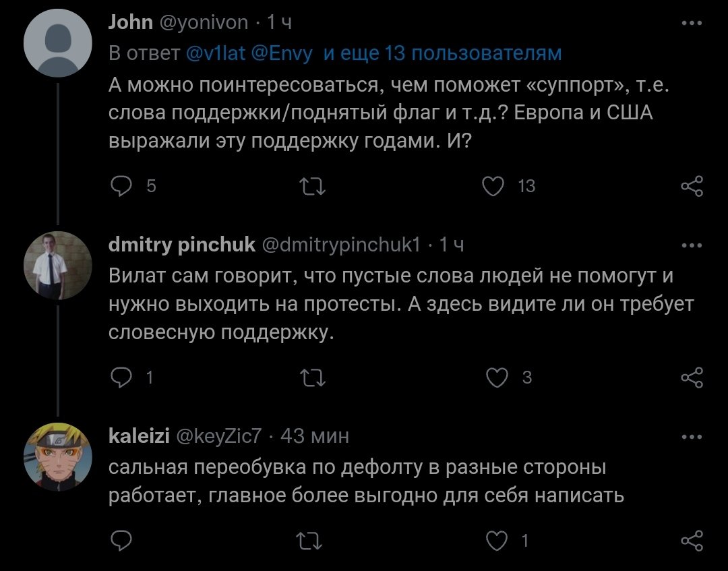728x571 pixels.
Task: Open more options for John's tweet
Action: [x=692, y=24]
